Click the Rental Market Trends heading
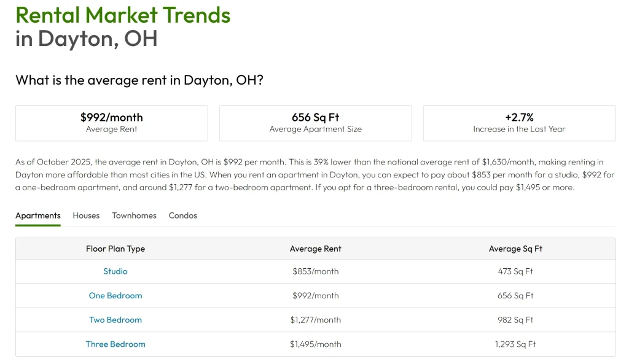This screenshot has width=629, height=364. point(123,15)
